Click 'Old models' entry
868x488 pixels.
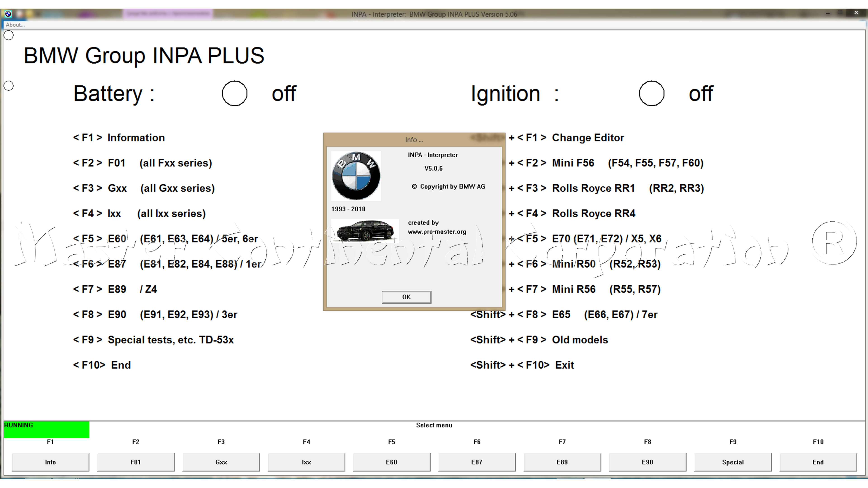coord(580,340)
